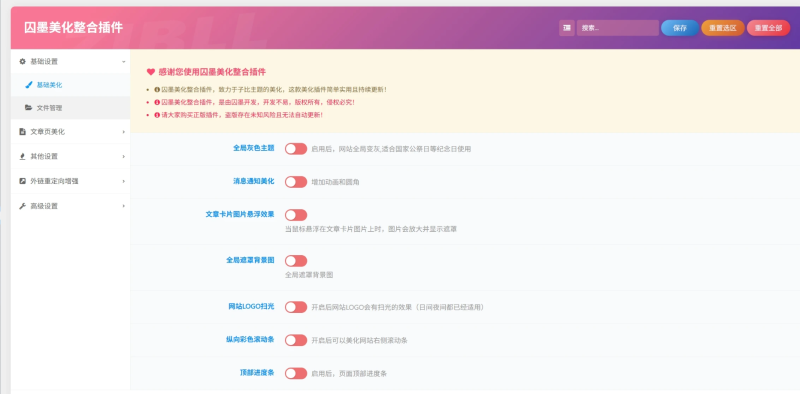Image resolution: width=800 pixels, height=394 pixels.
Task: Expand the 外链重定向增强 arrow
Action: [123, 181]
